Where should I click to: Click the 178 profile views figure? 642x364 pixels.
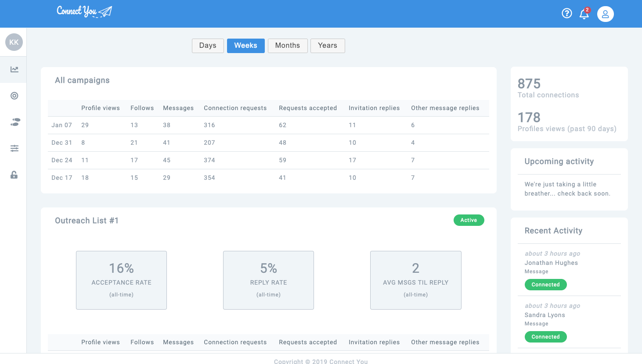tap(529, 117)
